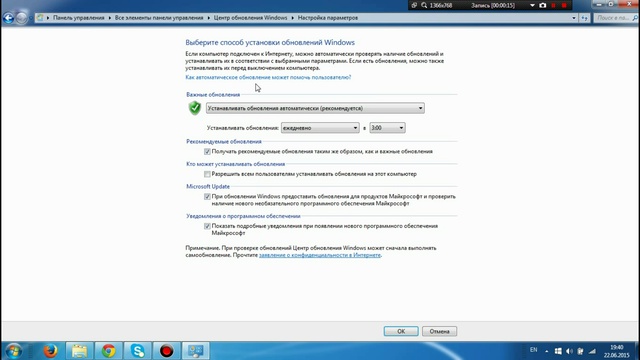
Task: Click the Get Windows 10 tray icon
Action: (558, 351)
